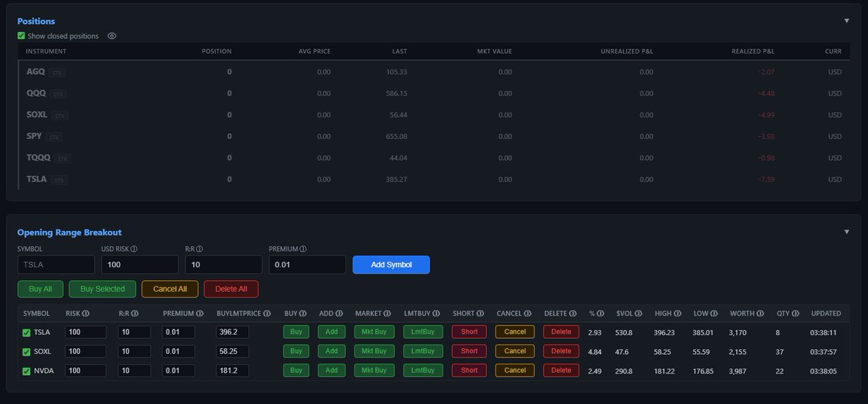The image size is (868, 404).
Task: Click the R:R input above Add Symbol row
Action: [224, 265]
